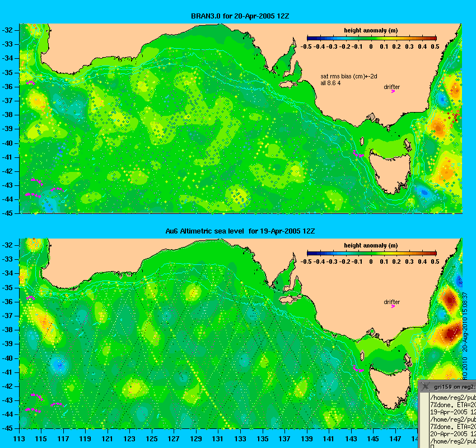Click 'height anomaly (m)' label in the bottom panel

[x=371, y=245]
